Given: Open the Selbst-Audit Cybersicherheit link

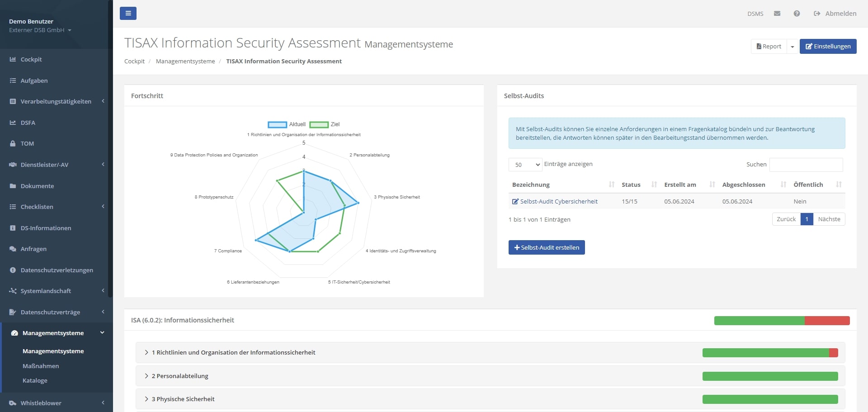Looking at the screenshot, I should coord(559,201).
